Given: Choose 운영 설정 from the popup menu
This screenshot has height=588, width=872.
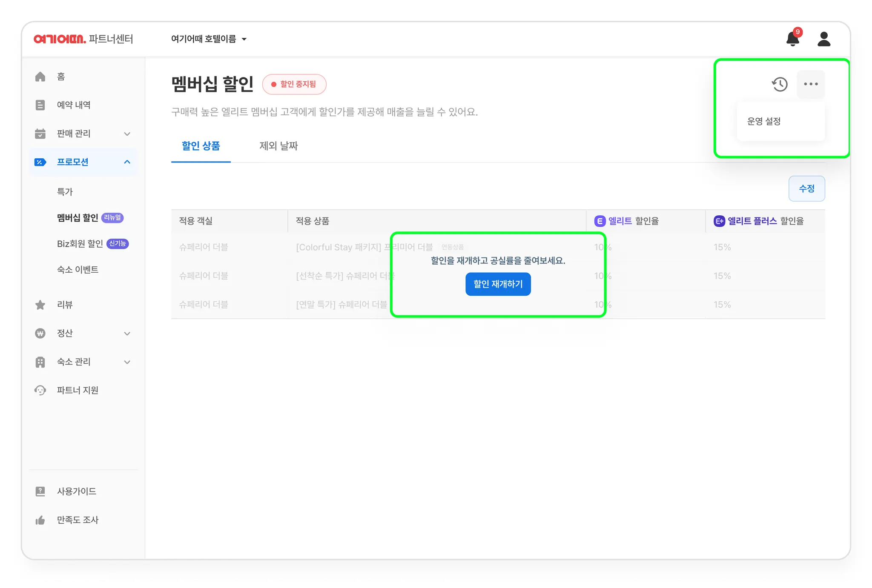Looking at the screenshot, I should (764, 121).
